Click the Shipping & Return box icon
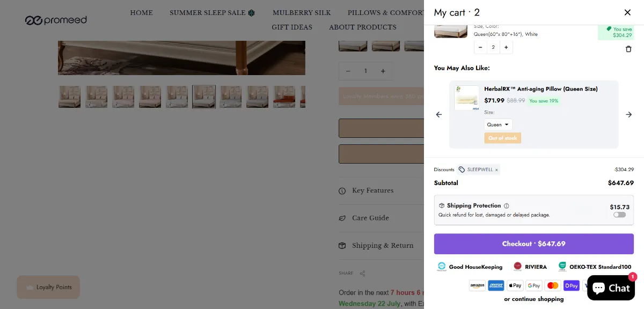 (342, 246)
